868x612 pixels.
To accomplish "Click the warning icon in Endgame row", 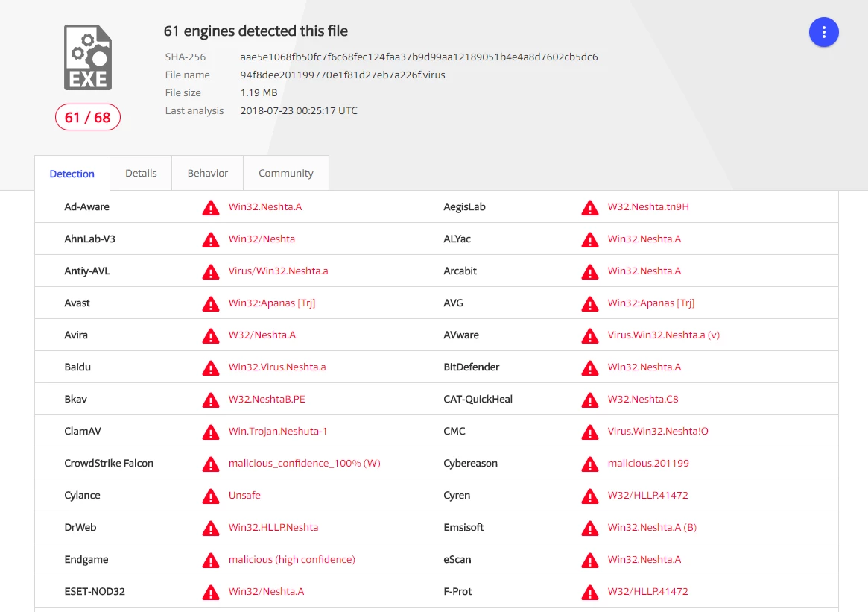I will coord(210,561).
